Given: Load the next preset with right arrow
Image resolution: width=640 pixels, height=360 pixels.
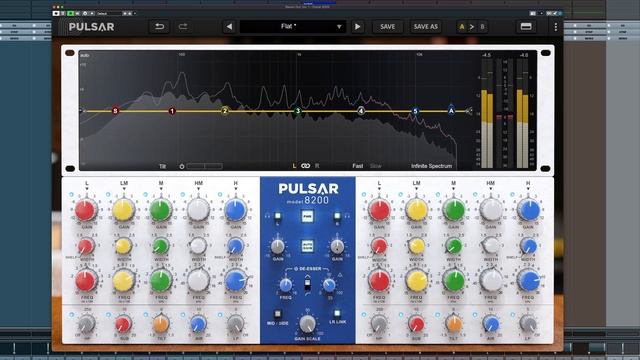Looking at the screenshot, I should click(x=357, y=27).
